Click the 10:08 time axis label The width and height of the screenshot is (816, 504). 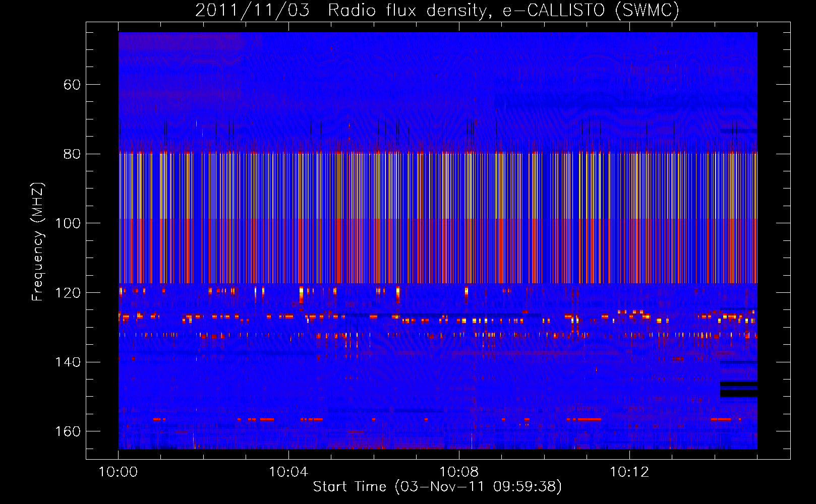(459, 472)
